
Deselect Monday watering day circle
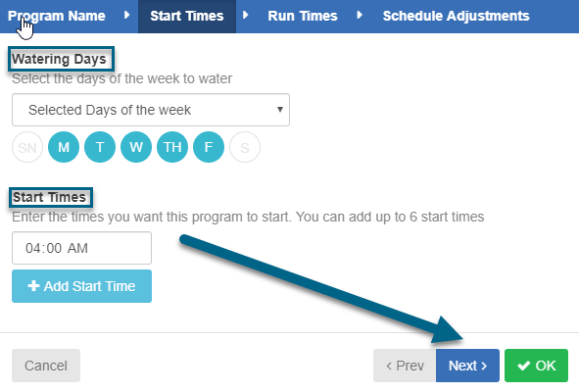point(64,147)
